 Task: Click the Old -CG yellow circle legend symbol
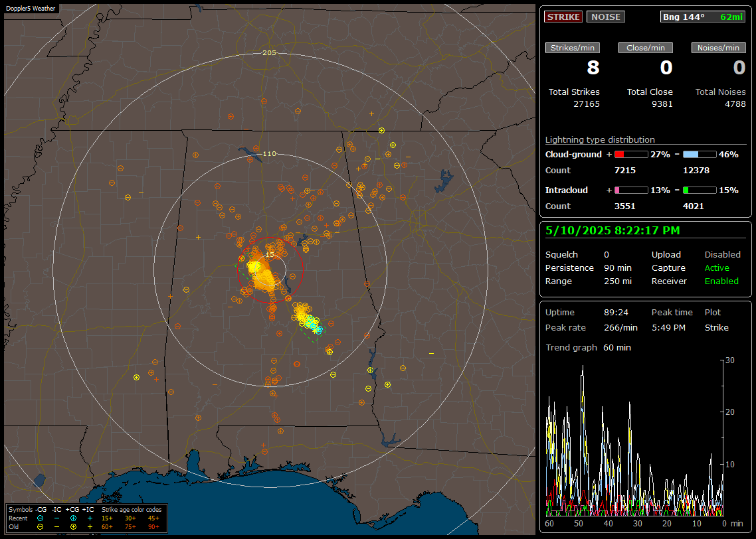(x=41, y=527)
